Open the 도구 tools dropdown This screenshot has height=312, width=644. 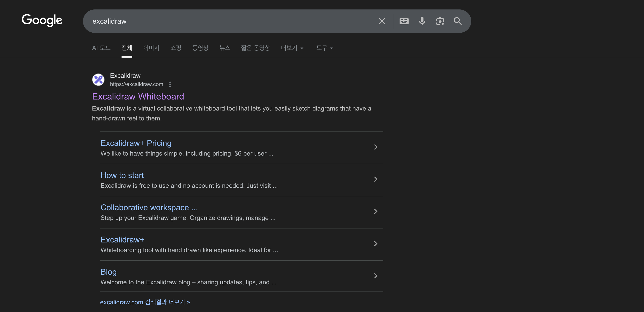point(324,48)
